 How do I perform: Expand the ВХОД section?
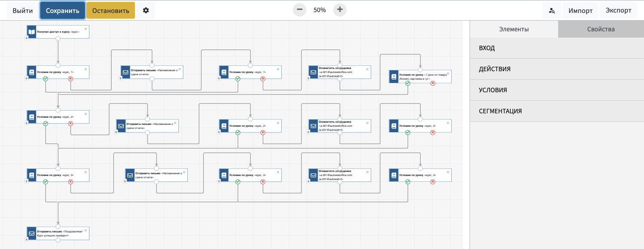click(557, 48)
